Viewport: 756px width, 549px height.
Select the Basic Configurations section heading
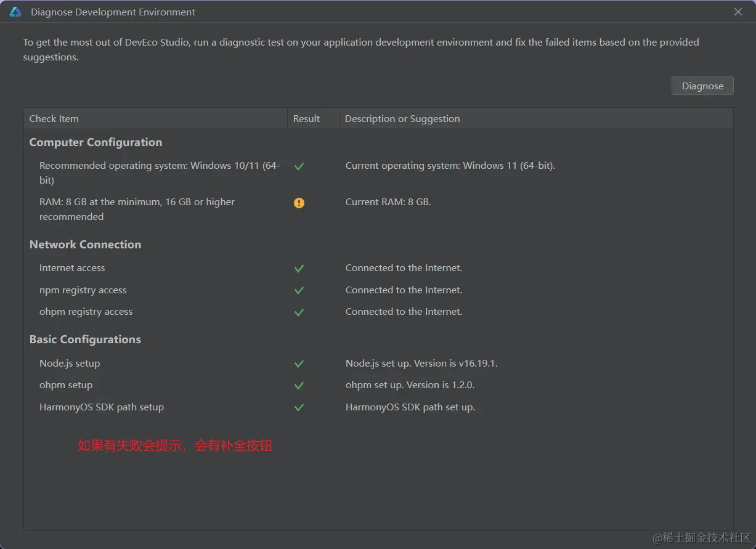click(85, 340)
